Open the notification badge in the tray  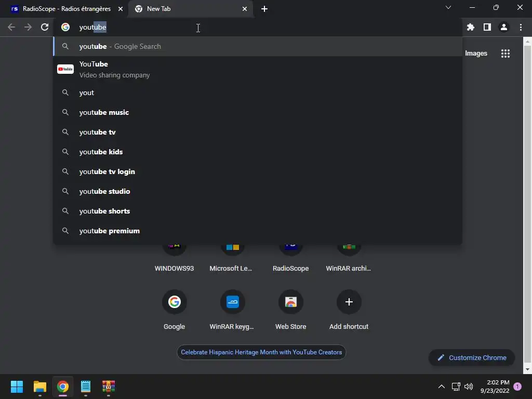[x=517, y=387]
